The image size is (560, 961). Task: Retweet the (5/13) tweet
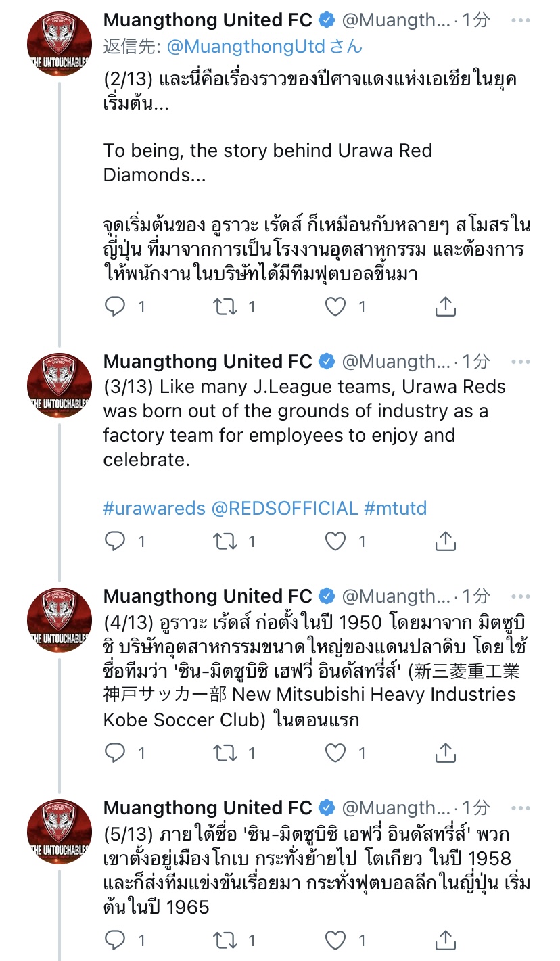click(x=224, y=939)
